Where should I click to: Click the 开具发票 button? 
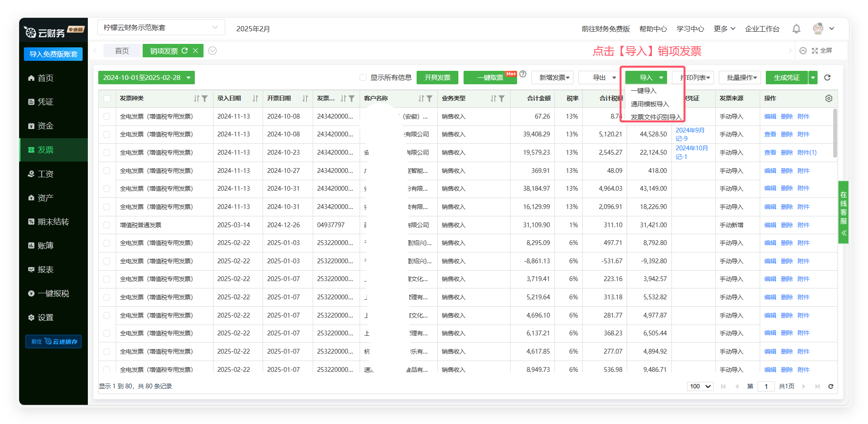pos(437,78)
